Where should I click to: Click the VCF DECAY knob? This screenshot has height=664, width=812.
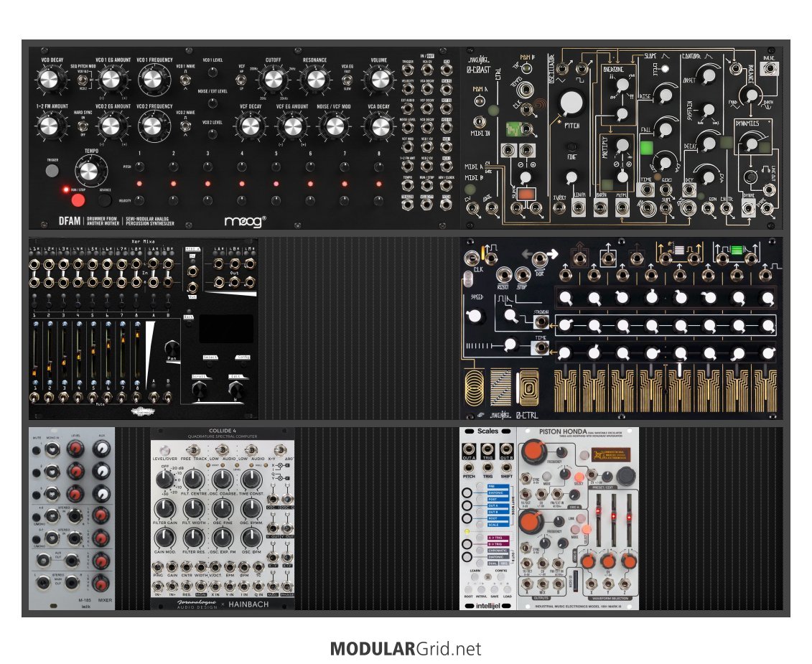pos(249,126)
